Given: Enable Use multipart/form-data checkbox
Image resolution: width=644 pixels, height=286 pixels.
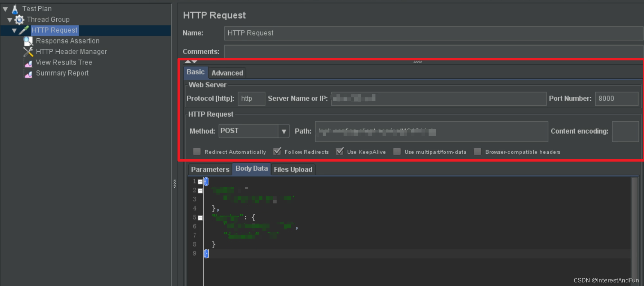Looking at the screenshot, I should click(x=397, y=152).
